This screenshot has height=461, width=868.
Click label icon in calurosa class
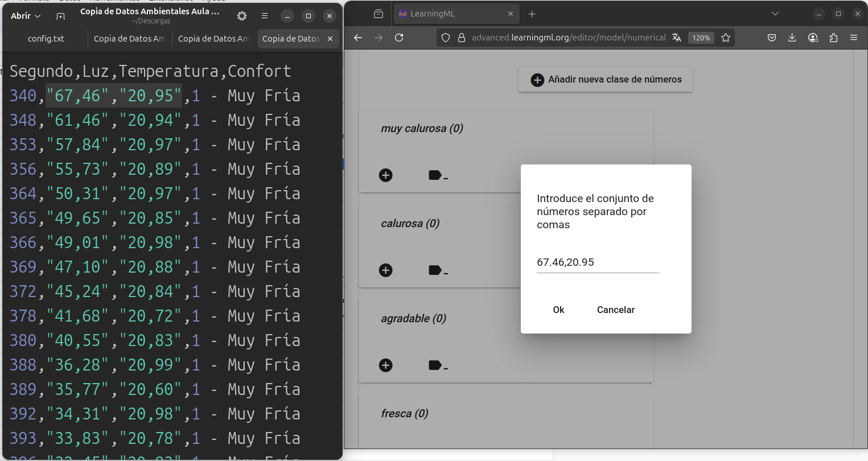click(437, 270)
